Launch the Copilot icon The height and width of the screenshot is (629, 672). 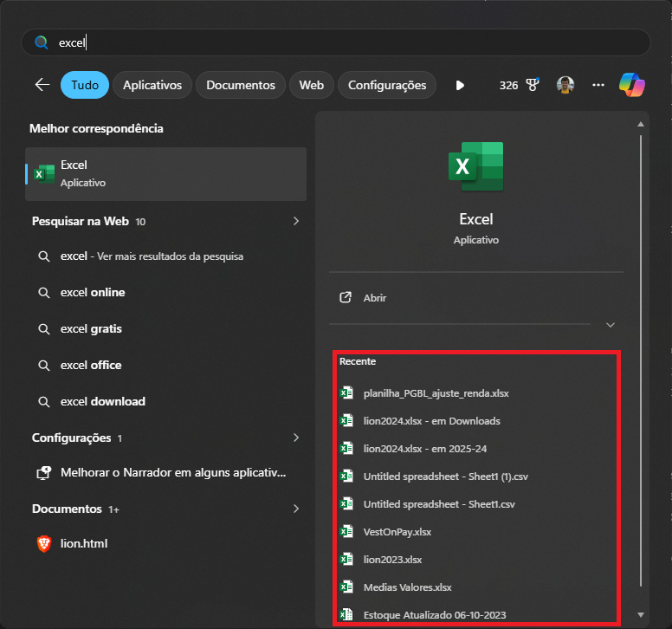(x=632, y=84)
